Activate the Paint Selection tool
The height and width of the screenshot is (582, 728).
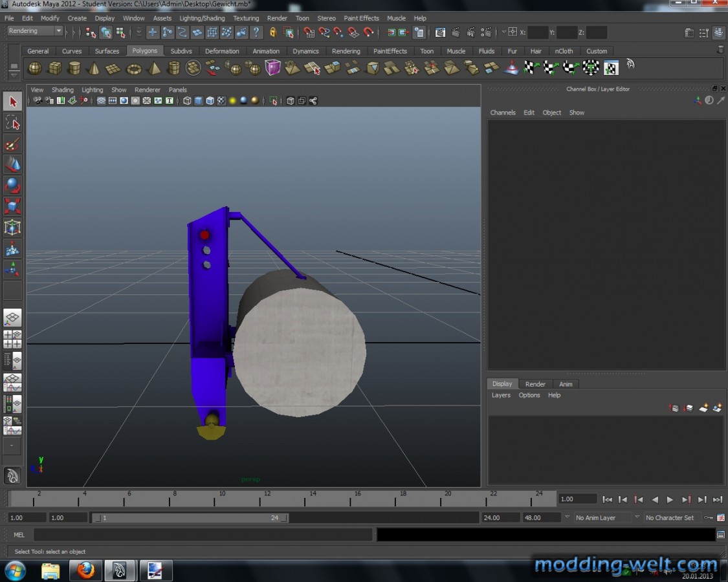click(x=12, y=144)
